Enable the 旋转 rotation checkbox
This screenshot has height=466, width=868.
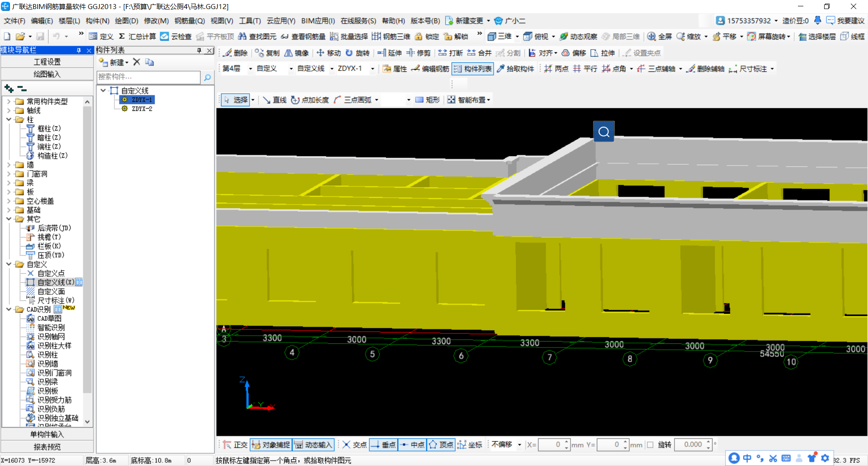point(650,445)
